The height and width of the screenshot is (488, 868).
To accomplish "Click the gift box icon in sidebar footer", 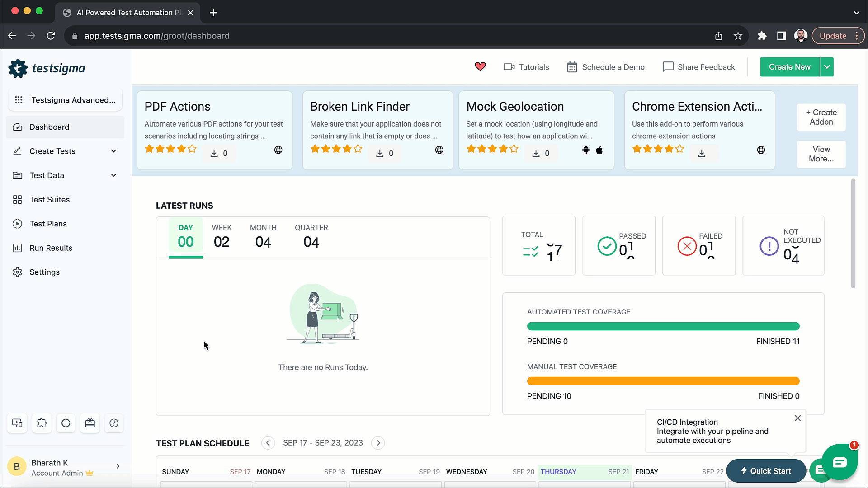I will 90,423.
